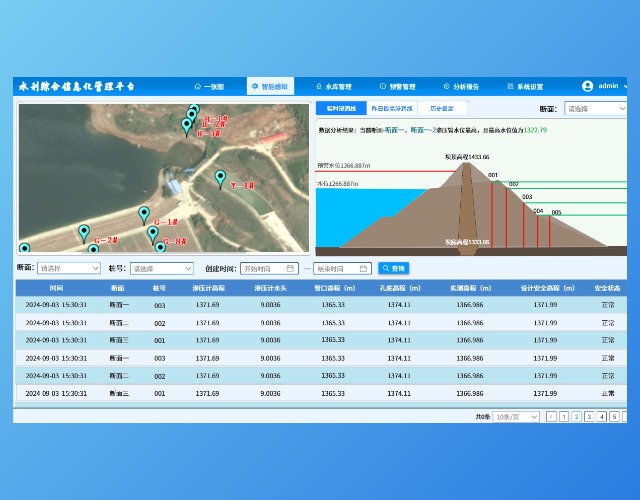Open the 智能感知 navigation tab
640x500 pixels.
tap(268, 87)
